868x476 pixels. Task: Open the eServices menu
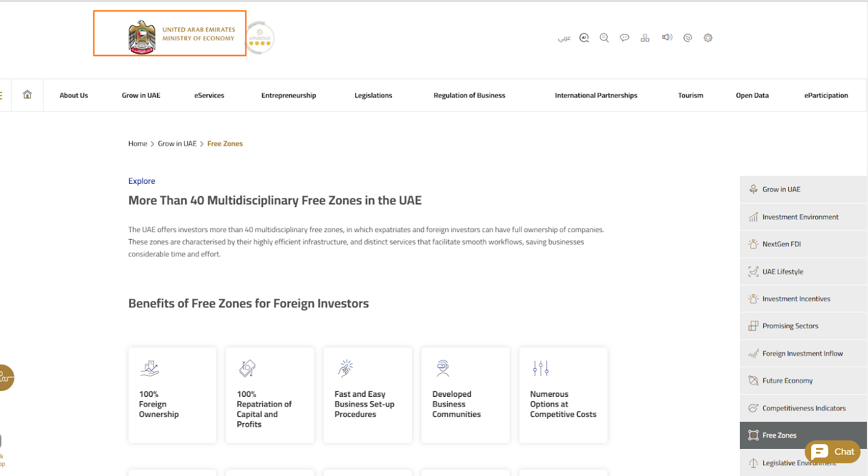[209, 95]
